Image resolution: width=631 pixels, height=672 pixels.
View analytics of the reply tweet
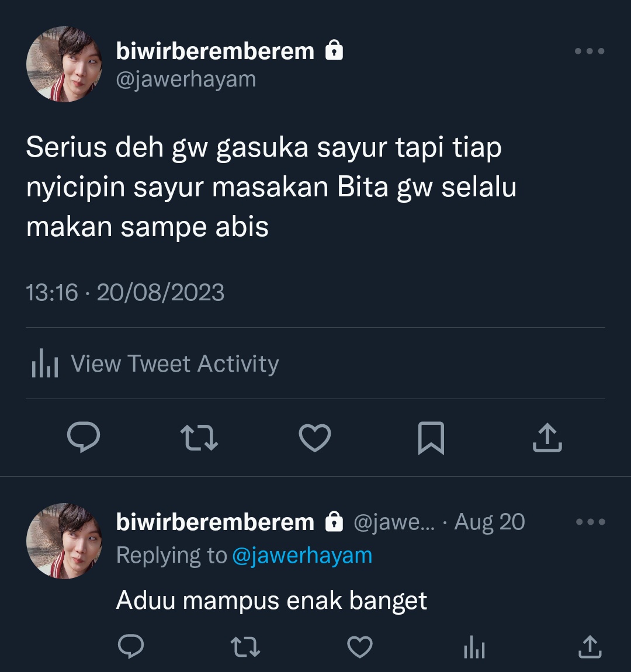(x=474, y=646)
